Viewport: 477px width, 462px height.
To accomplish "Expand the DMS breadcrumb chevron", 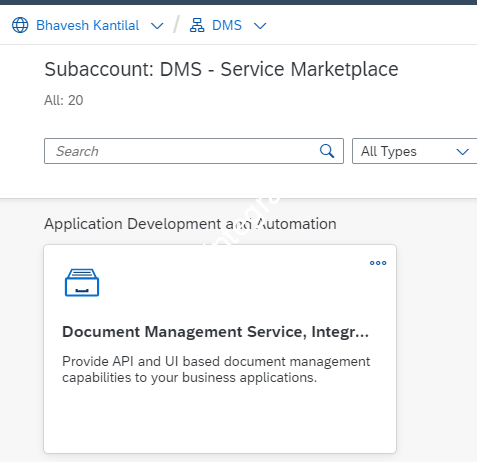I will coord(260,26).
